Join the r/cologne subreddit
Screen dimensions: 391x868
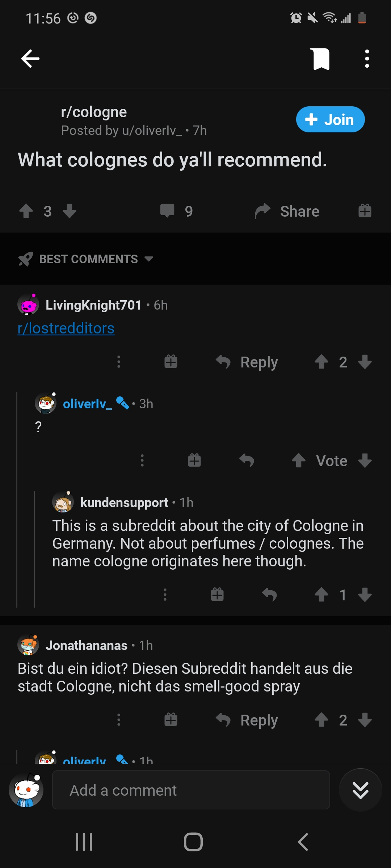[330, 119]
